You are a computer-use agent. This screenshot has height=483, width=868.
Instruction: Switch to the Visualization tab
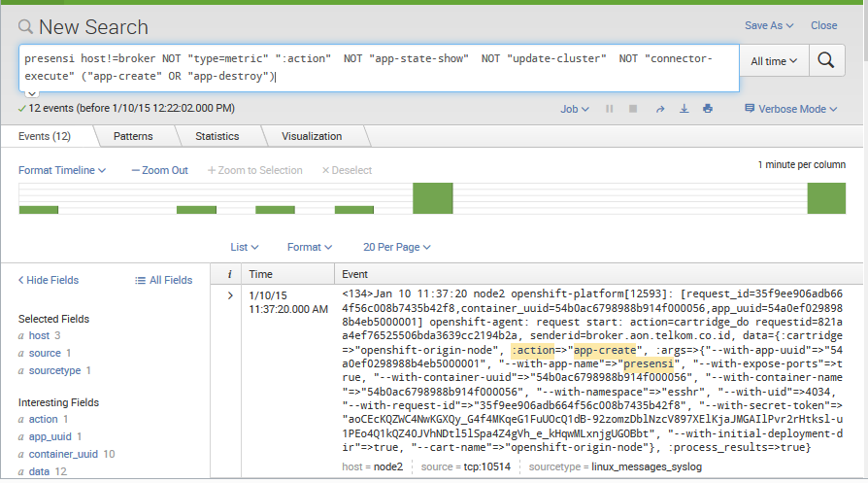point(312,136)
